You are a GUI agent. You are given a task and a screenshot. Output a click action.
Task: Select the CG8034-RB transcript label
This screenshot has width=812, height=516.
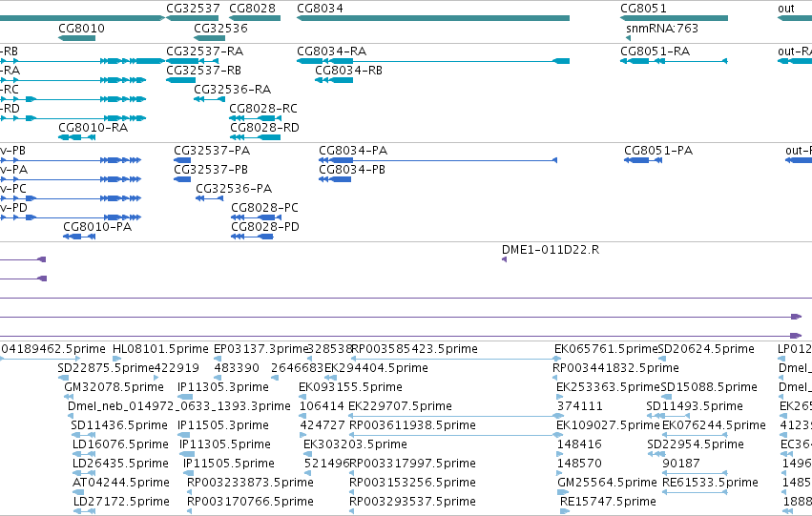click(x=348, y=71)
